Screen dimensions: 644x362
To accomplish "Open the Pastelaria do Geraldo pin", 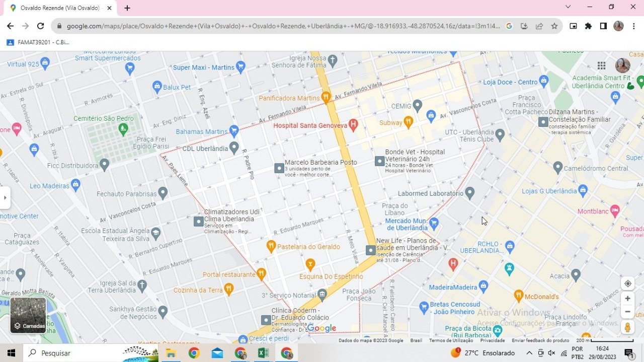I will tap(271, 246).
